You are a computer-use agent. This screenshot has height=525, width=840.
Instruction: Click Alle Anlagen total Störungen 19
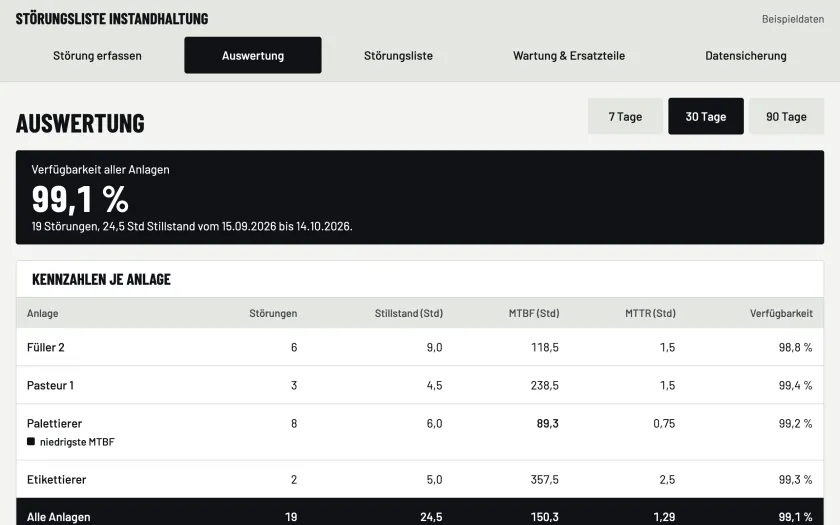[x=291, y=517]
